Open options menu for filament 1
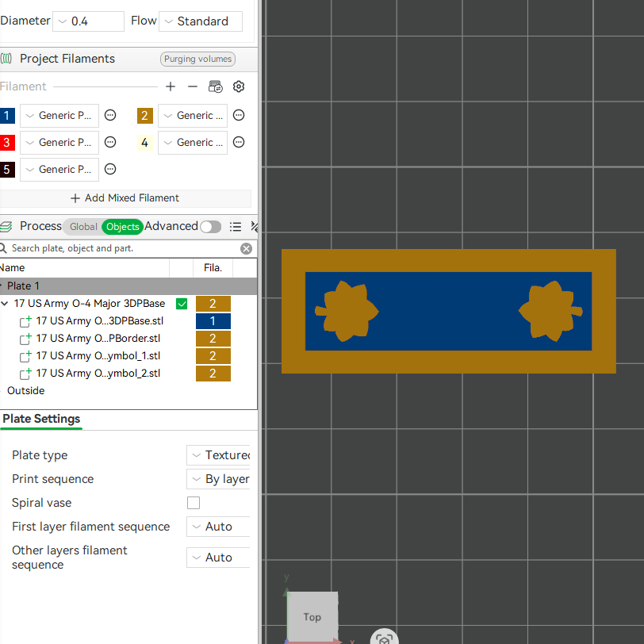This screenshot has width=644, height=644. point(110,116)
